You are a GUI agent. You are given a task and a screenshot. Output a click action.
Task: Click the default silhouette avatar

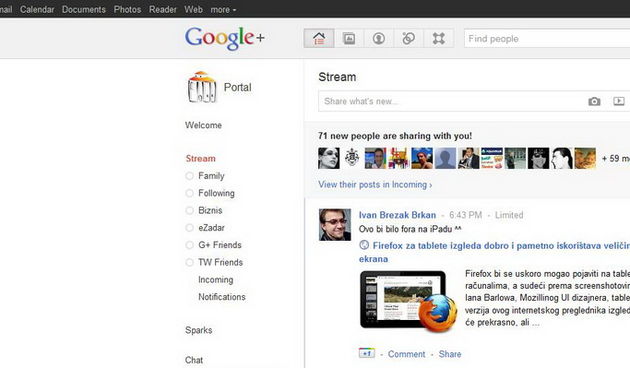click(445, 158)
